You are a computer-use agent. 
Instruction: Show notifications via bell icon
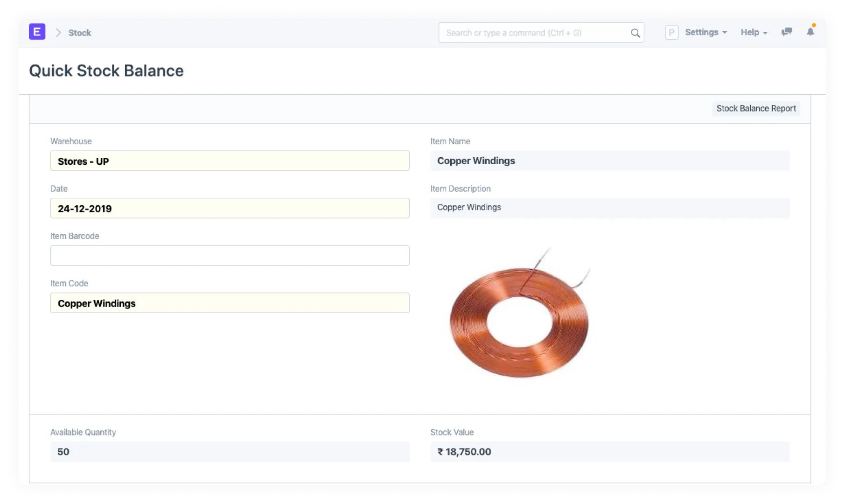click(810, 32)
